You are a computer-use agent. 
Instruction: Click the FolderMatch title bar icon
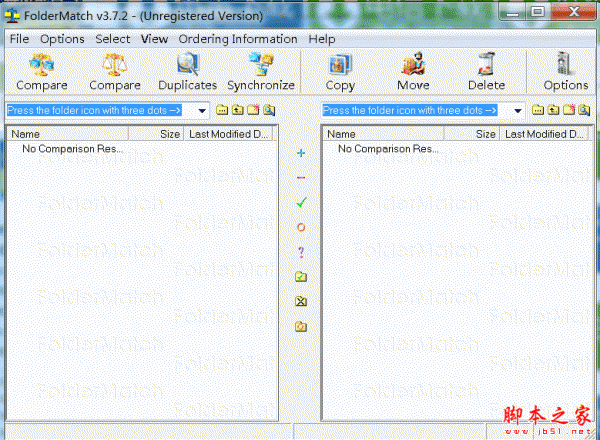pyautogui.click(x=12, y=16)
